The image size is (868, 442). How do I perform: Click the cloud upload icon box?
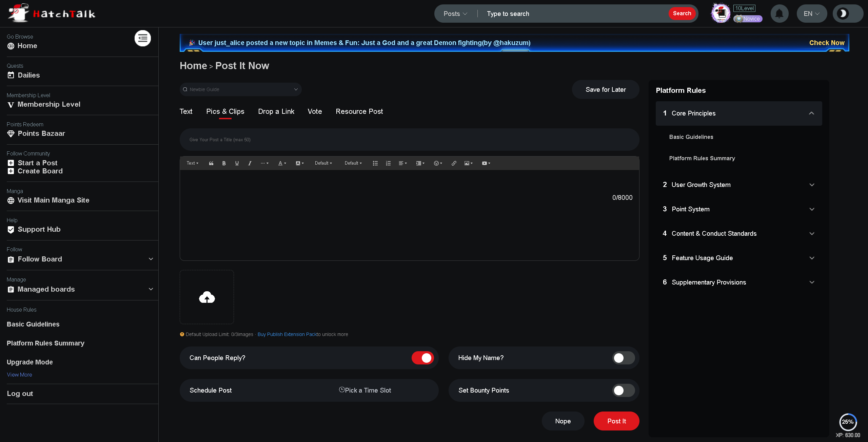[x=207, y=297]
